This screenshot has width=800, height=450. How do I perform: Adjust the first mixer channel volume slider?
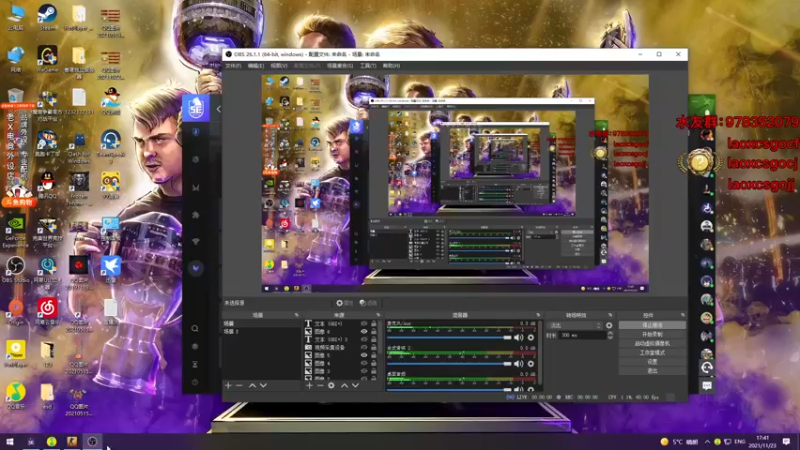(x=449, y=337)
